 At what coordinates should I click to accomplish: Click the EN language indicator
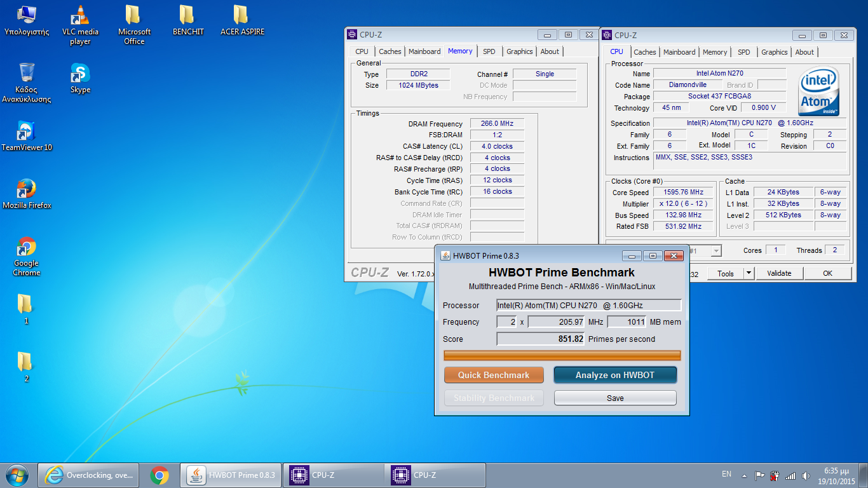point(727,474)
